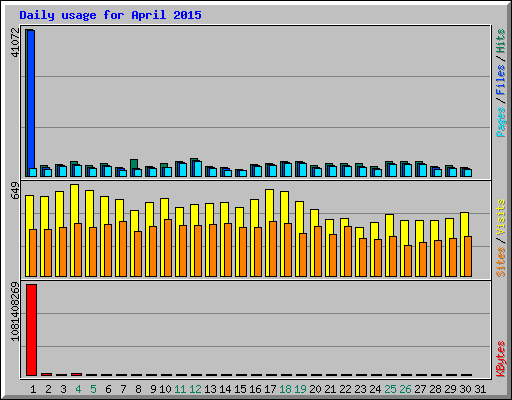Image resolution: width=512 pixels, height=400 pixels.
Task: Click the day 7 axis label
Action: click(123, 389)
